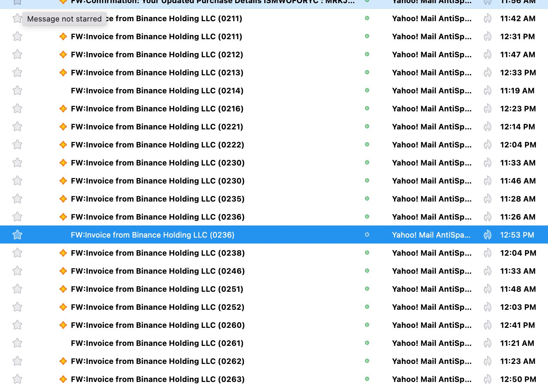Click flame junk icon on Invoice (0260) row
This screenshot has width=548, height=392.
pos(488,325)
